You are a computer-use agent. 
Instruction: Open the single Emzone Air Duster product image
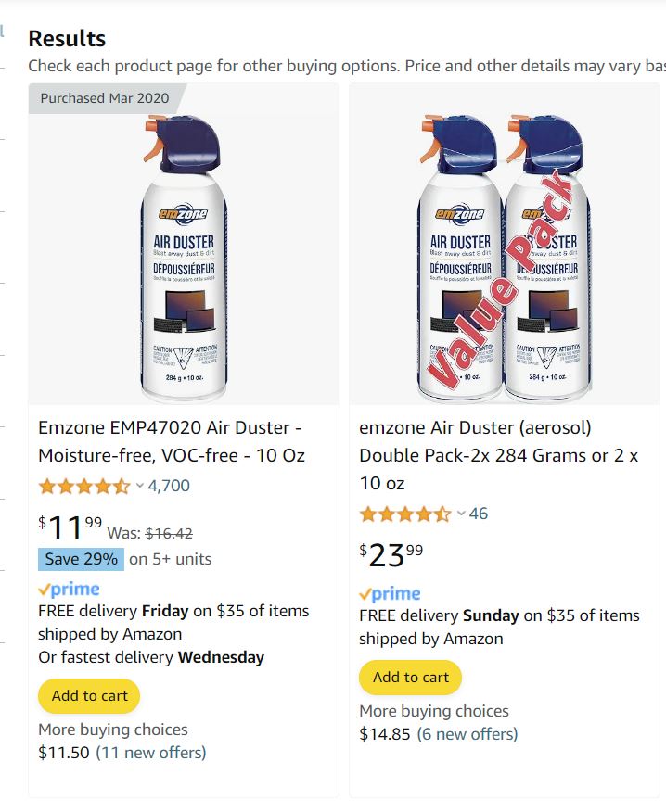183,255
